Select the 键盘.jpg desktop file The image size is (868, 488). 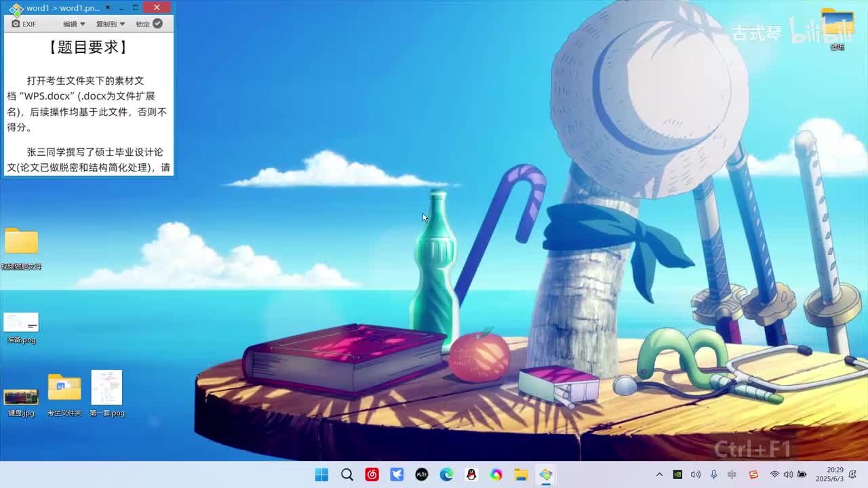[21, 401]
